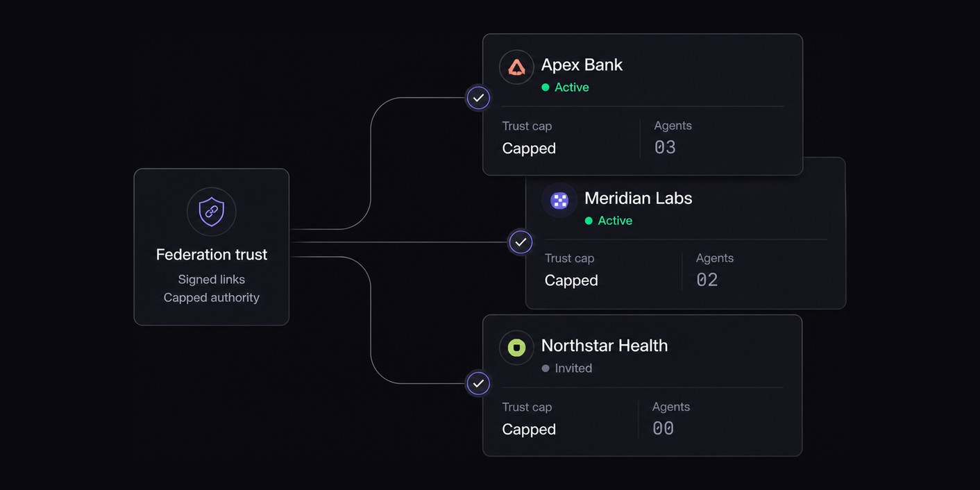Click the Apex Bank agents count 03
Image resolution: width=980 pixels, height=490 pixels.
point(665,147)
